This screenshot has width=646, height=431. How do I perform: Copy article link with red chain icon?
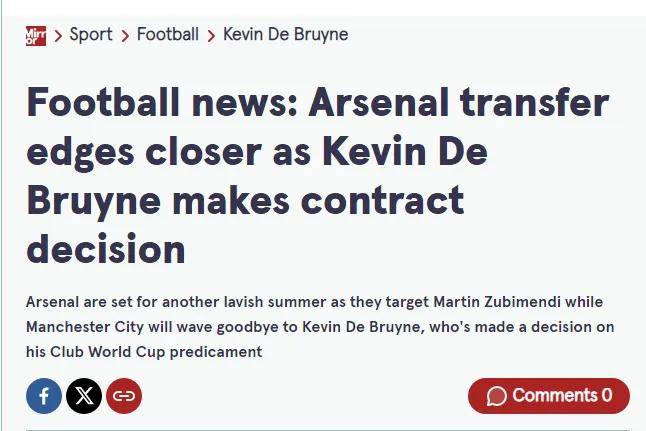(124, 396)
